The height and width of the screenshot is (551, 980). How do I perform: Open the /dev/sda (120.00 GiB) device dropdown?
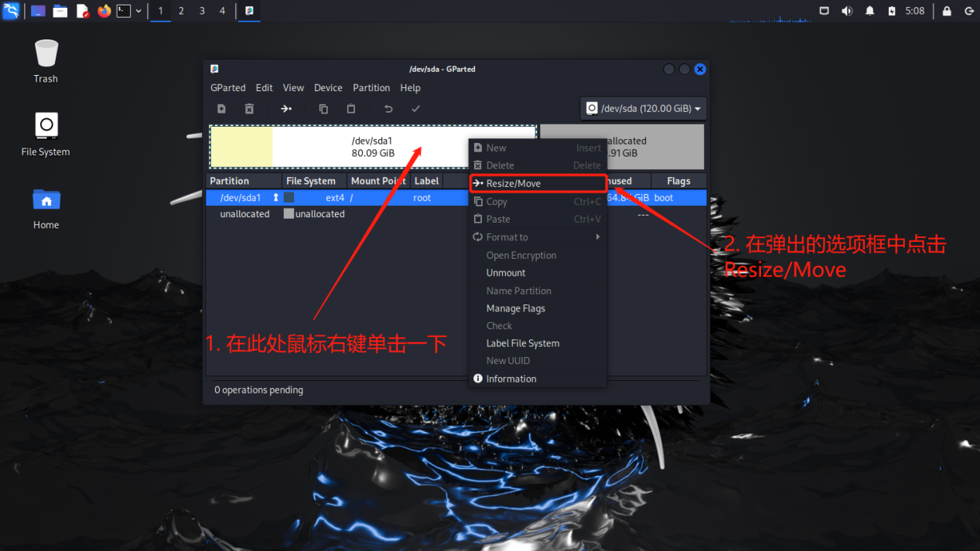[643, 109]
